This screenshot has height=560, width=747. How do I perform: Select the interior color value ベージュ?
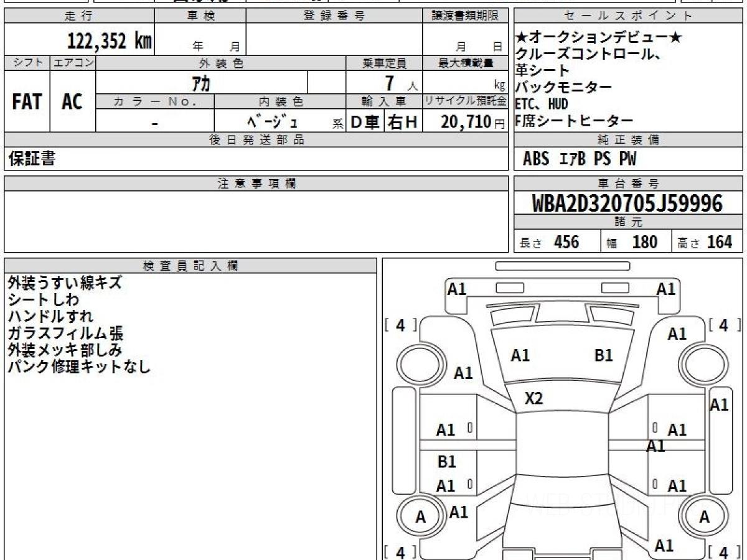(273, 121)
